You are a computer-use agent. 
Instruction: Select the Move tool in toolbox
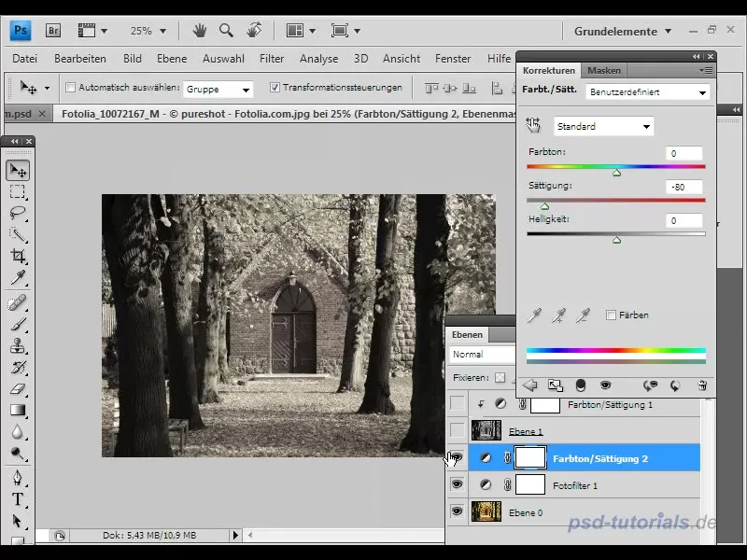(x=18, y=171)
